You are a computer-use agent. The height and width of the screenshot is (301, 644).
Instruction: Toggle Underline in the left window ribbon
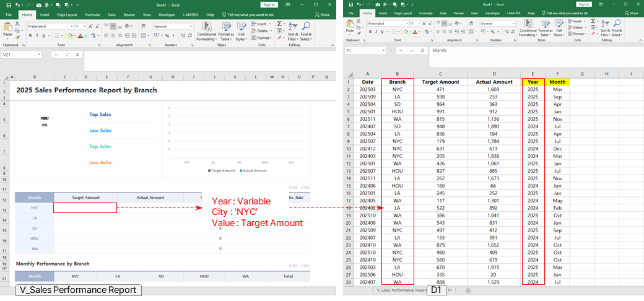pyautogui.click(x=45, y=36)
